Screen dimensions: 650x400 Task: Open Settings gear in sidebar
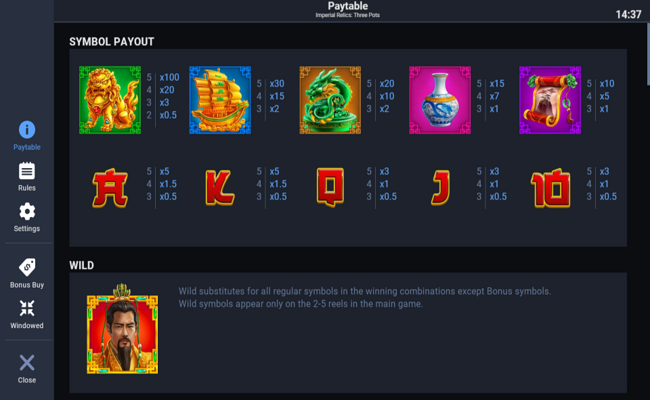[x=27, y=211]
